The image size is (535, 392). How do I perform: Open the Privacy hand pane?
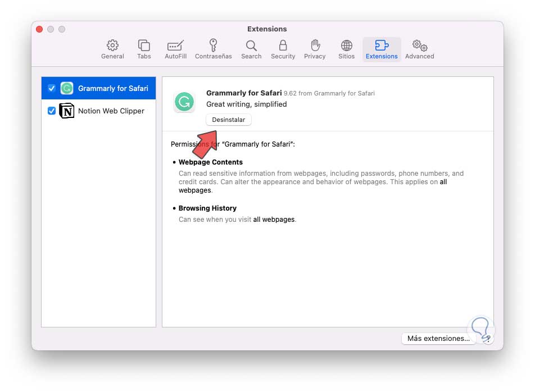(315, 49)
